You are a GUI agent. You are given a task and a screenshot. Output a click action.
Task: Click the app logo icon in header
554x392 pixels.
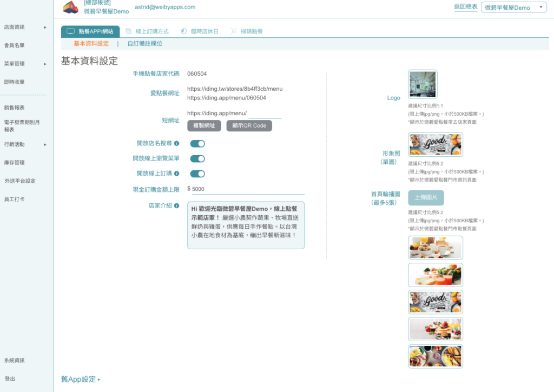tap(70, 7)
